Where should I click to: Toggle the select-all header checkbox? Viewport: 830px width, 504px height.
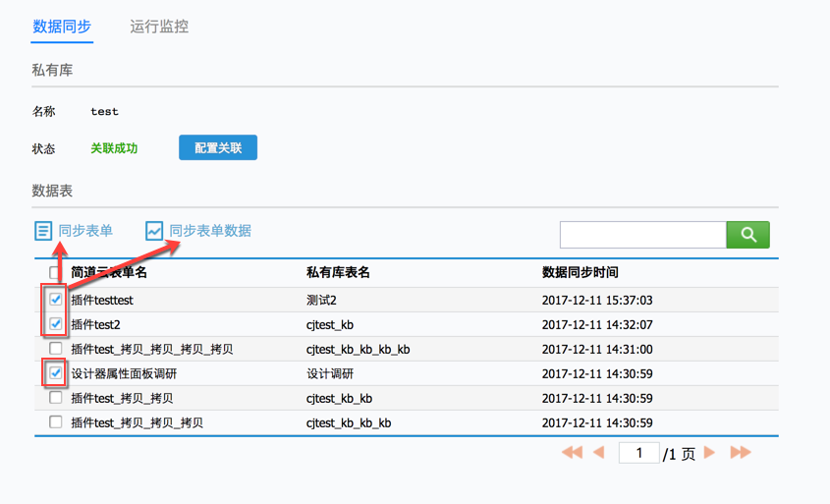click(x=55, y=273)
